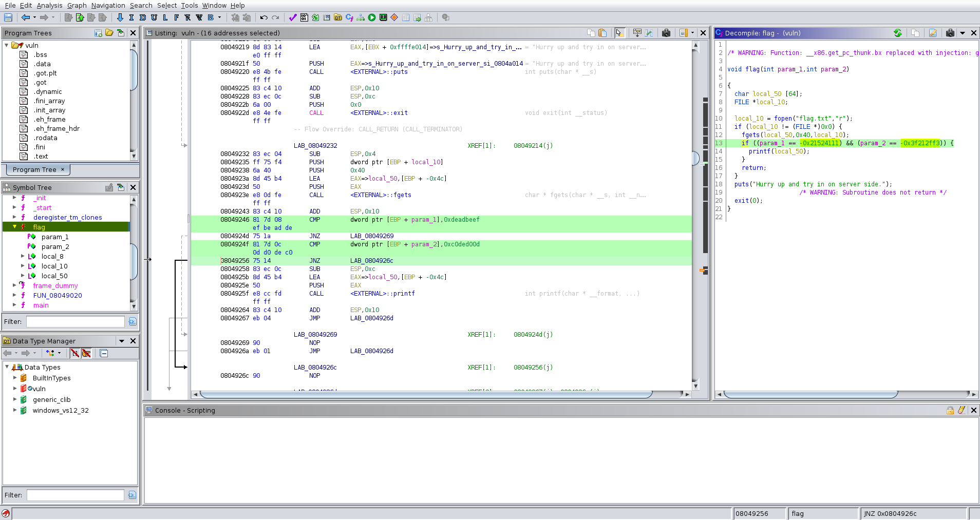Select Label navigation icon (L)

click(x=165, y=17)
